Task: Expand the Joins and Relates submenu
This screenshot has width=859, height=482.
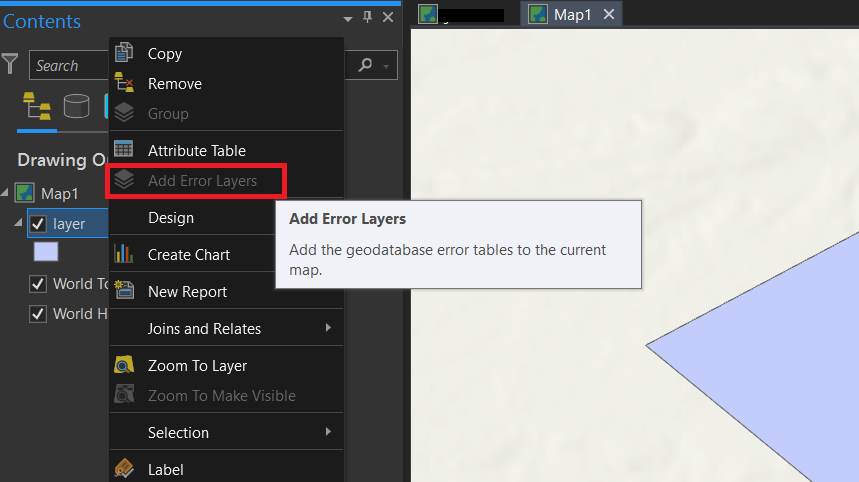Action: pyautogui.click(x=225, y=328)
